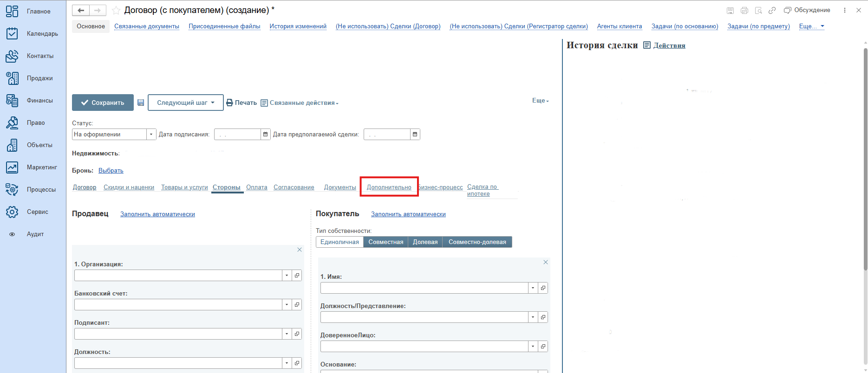
Task: Open the Следующий шаг dropdown
Action: (185, 103)
